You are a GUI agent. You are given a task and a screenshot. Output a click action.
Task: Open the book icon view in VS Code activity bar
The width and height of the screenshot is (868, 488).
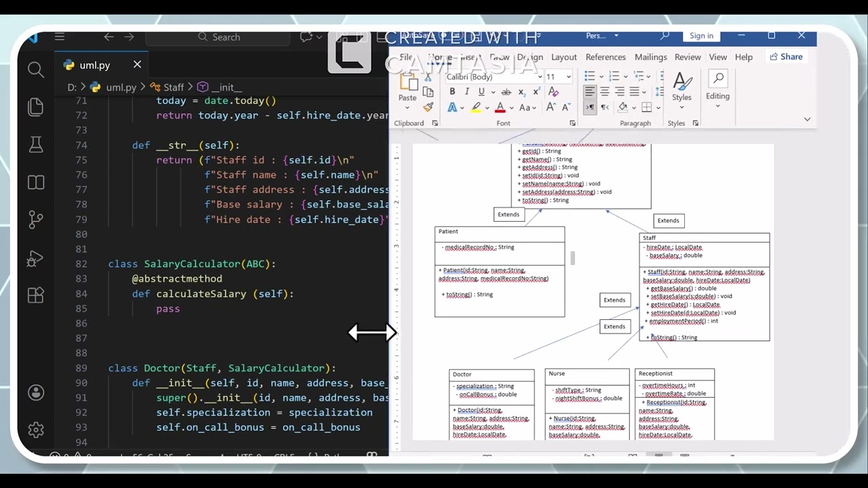36,182
